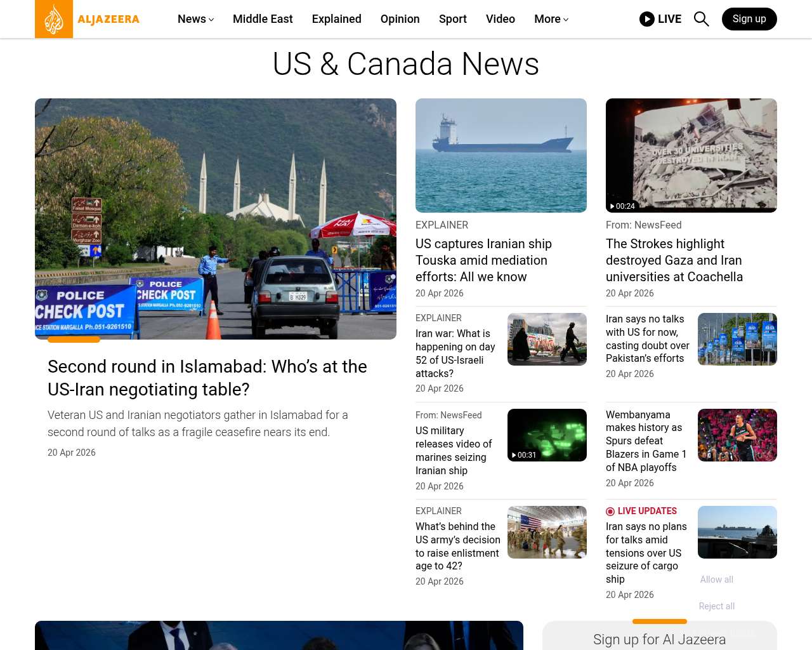Play The Strokes Coachella video thumbnail
The image size is (812, 650).
point(691,156)
